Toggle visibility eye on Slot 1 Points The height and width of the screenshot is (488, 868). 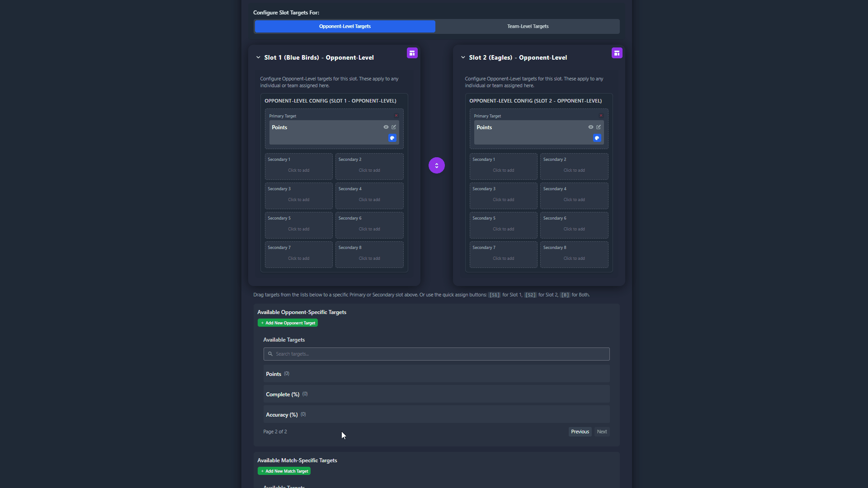click(386, 127)
